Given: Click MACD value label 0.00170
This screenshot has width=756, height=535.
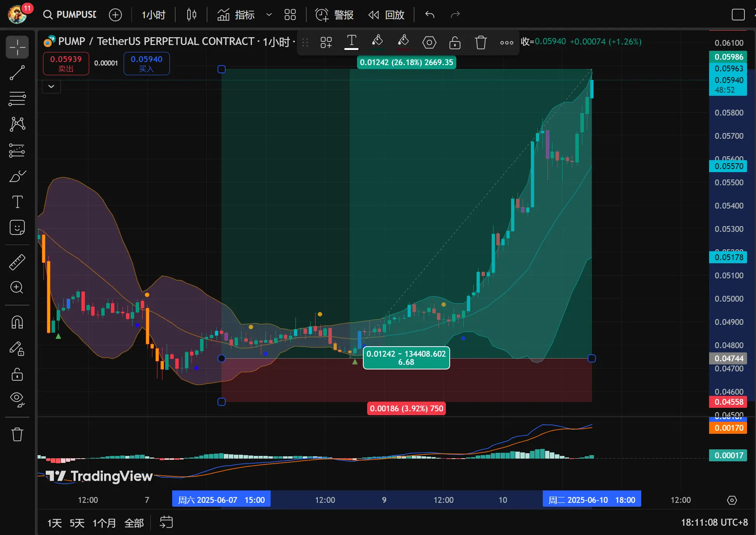Looking at the screenshot, I should pyautogui.click(x=728, y=428).
